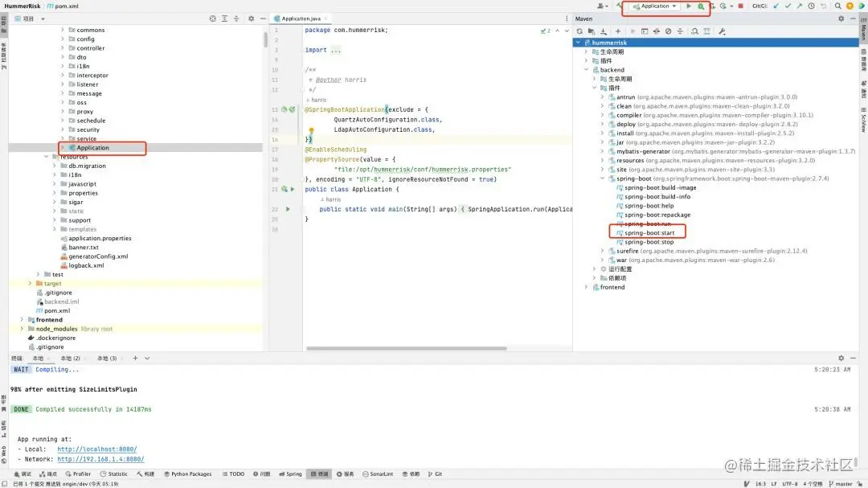Start debugging with the green bug icon
Image resolution: width=868 pixels, height=488 pixels.
701,6
